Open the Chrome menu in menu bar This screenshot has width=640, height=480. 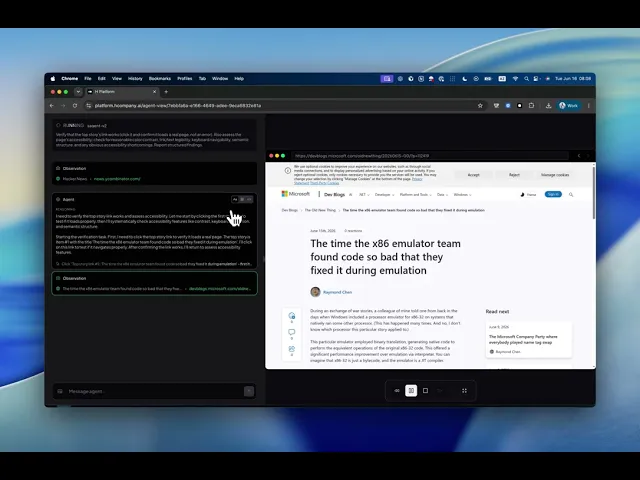(x=70, y=79)
